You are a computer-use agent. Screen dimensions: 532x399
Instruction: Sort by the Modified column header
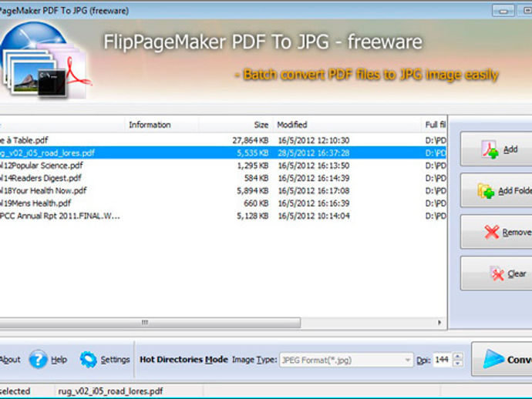click(346, 125)
